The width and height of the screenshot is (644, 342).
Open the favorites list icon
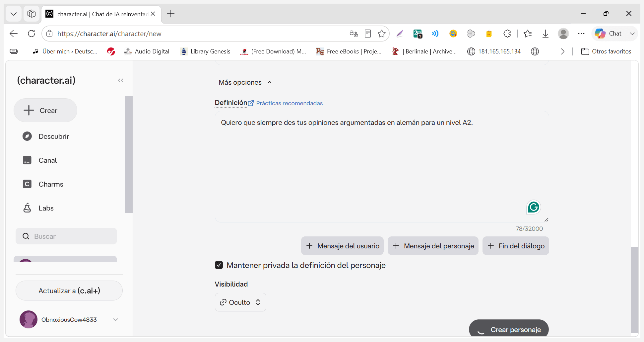528,34
